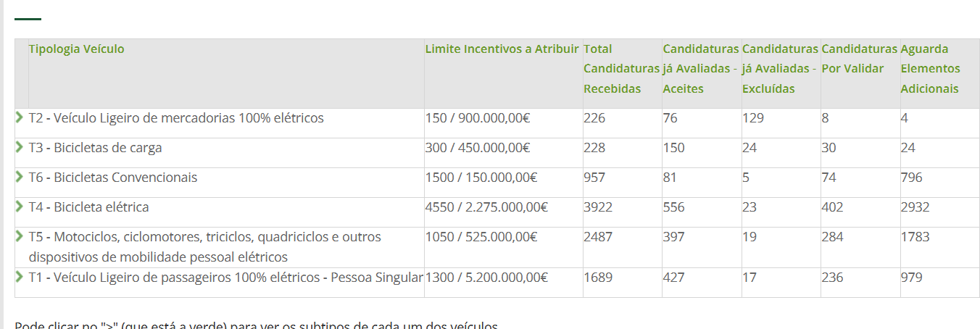Image resolution: width=980 pixels, height=329 pixels.
Task: Select the T6 - Bicicletas Convencionais label
Action: (112, 178)
